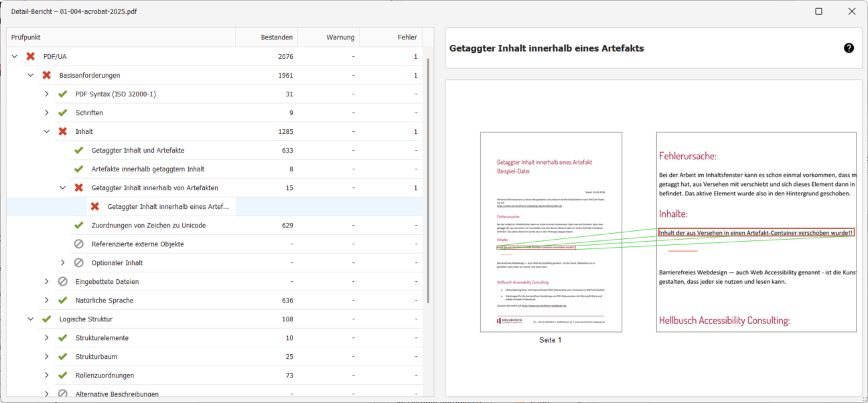
Task: Collapse the Logische Struktur section
Action: pyautogui.click(x=31, y=319)
